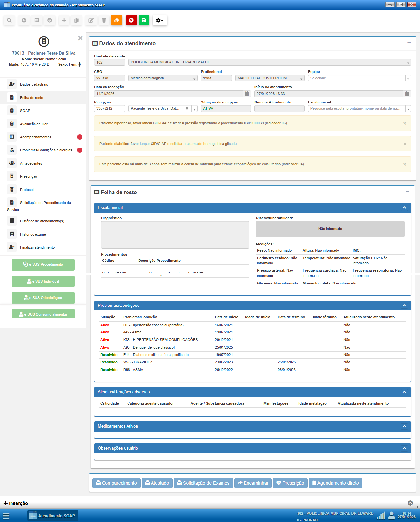420x522 pixels.
Task: Click the trash delete toolbar icon
Action: pos(104,20)
